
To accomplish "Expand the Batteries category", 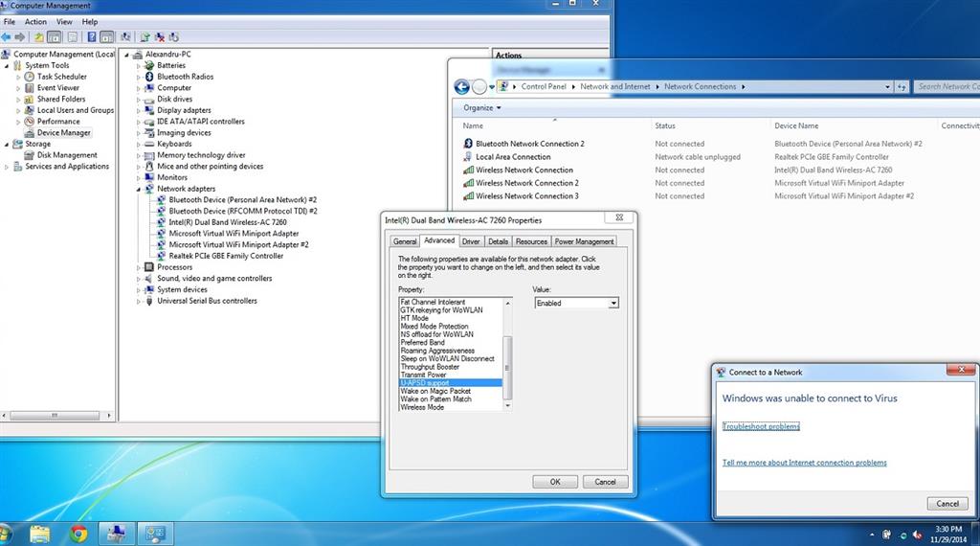I will pyautogui.click(x=139, y=66).
